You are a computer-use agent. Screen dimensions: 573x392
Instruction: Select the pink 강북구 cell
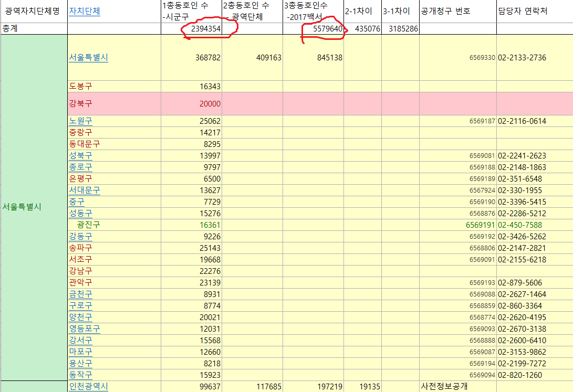(80, 104)
